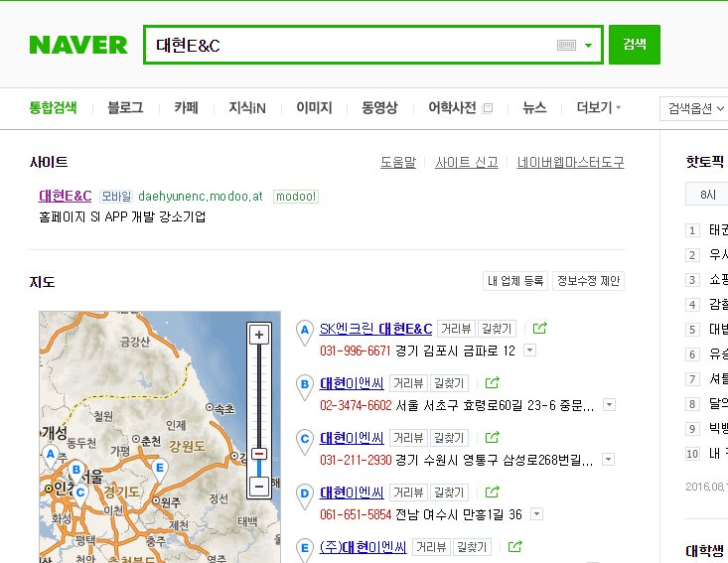Click the share icon in 02-3474-6602 listing
The width and height of the screenshot is (728, 563).
493,382
